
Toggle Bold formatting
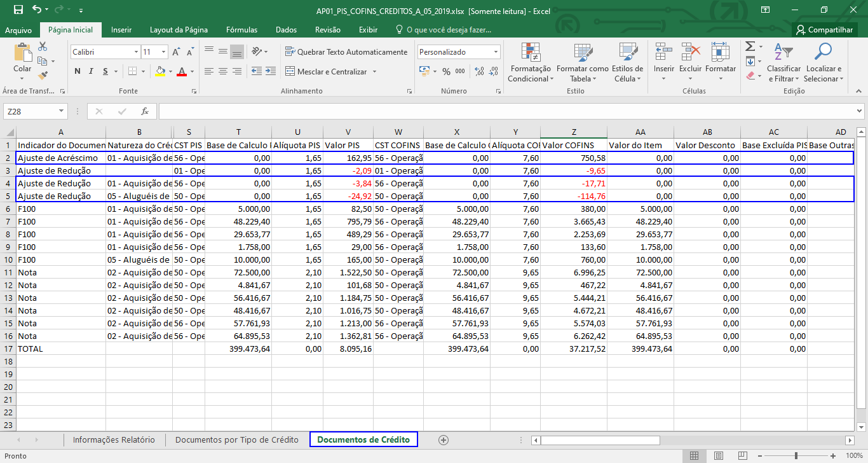[78, 72]
